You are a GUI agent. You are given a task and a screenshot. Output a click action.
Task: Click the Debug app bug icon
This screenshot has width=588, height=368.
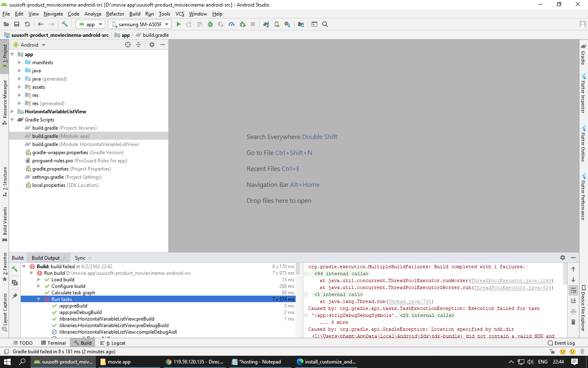210,25
